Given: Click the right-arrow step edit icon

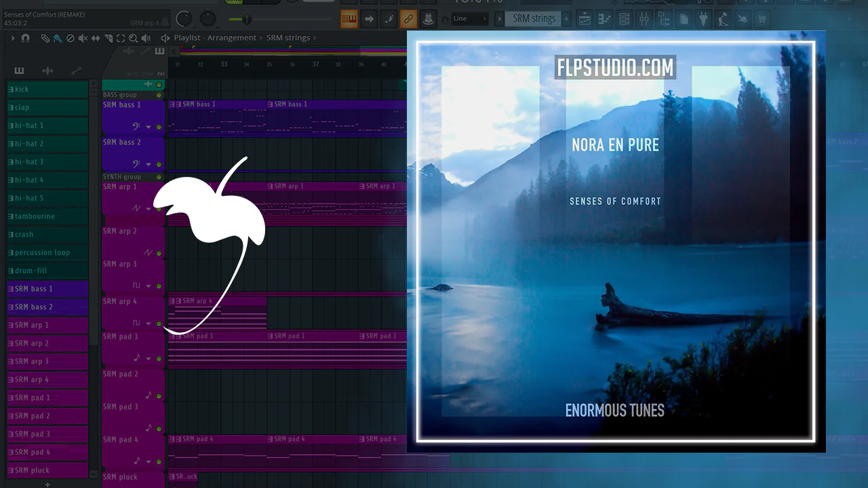Looking at the screenshot, I should coord(370,19).
